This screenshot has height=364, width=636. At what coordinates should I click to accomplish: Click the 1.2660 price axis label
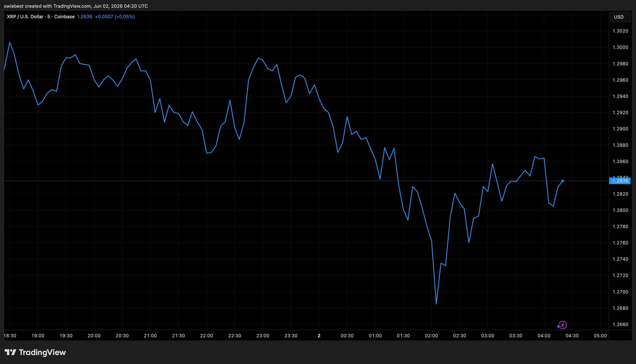tap(620, 324)
